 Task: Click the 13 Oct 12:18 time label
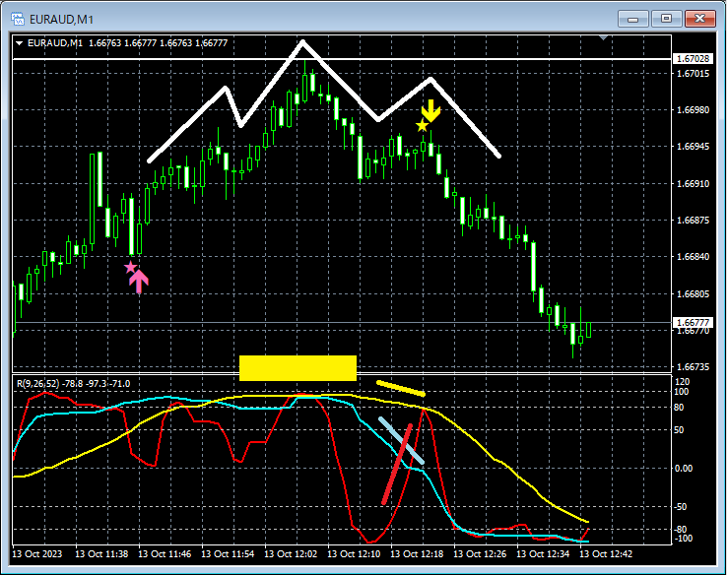coord(417,553)
